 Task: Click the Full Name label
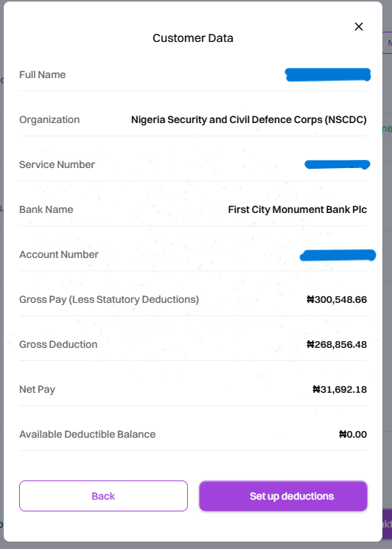pyautogui.click(x=42, y=74)
